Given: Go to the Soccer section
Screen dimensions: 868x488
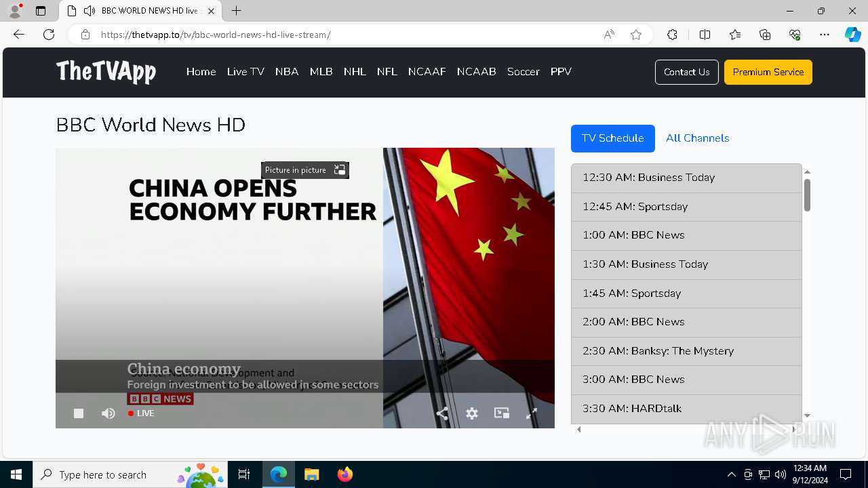Looking at the screenshot, I should click(524, 72).
